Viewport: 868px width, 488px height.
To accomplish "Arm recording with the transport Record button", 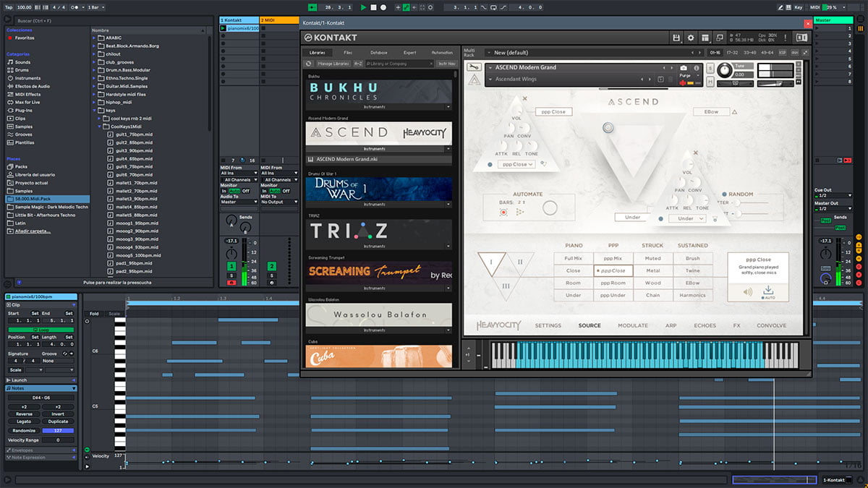I will coord(383,7).
